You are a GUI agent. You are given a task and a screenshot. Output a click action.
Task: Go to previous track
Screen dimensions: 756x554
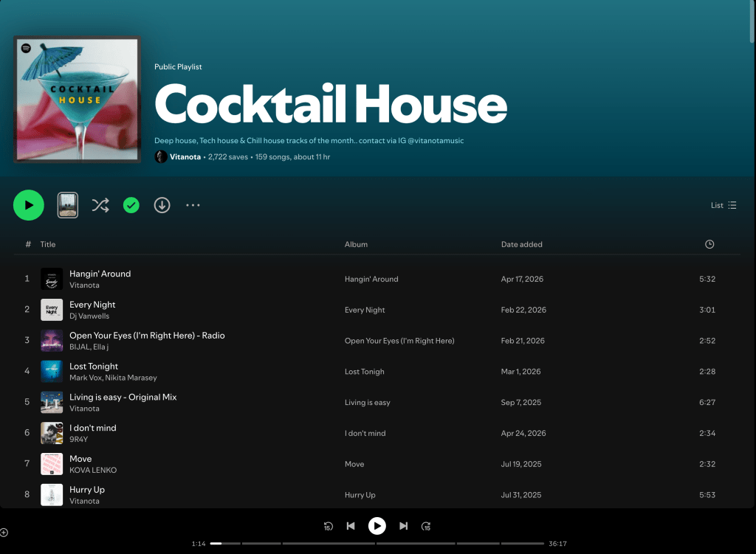coord(351,526)
